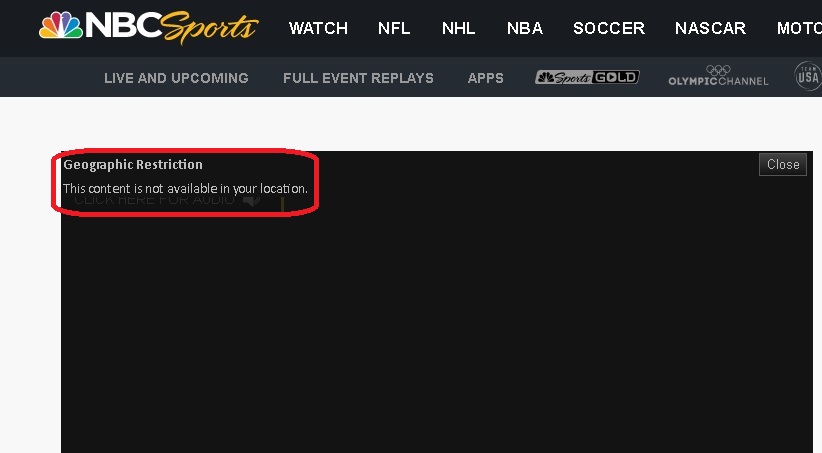The height and width of the screenshot is (453, 822).
Task: Select NBA in the top navigation
Action: coord(525,28)
